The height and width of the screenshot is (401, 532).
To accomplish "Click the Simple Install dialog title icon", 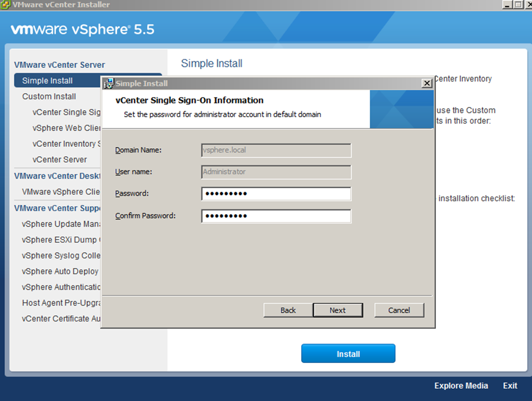I will pos(108,83).
